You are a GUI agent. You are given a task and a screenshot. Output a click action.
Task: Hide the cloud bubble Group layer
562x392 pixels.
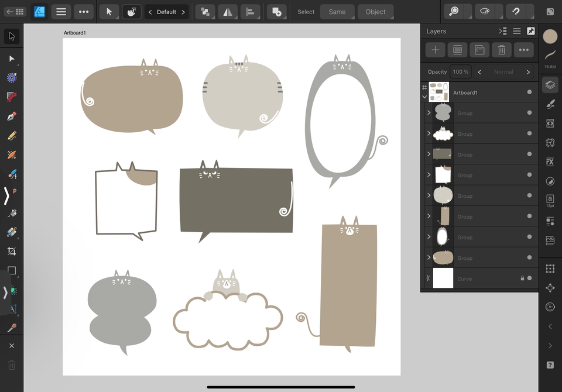coord(529,133)
